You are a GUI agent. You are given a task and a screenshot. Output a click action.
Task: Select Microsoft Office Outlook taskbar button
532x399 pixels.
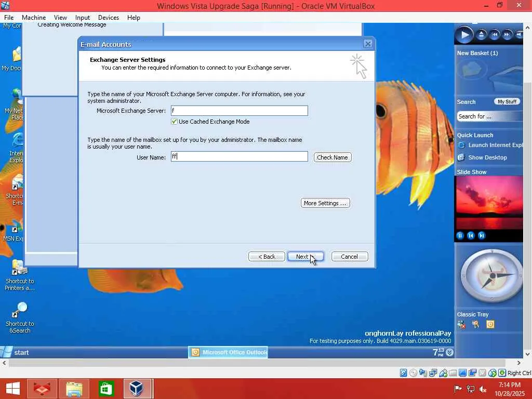coord(228,353)
